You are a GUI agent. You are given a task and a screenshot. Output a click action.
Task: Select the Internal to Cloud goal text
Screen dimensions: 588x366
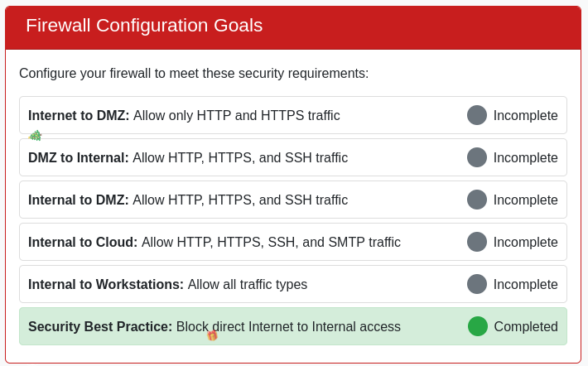coord(214,242)
